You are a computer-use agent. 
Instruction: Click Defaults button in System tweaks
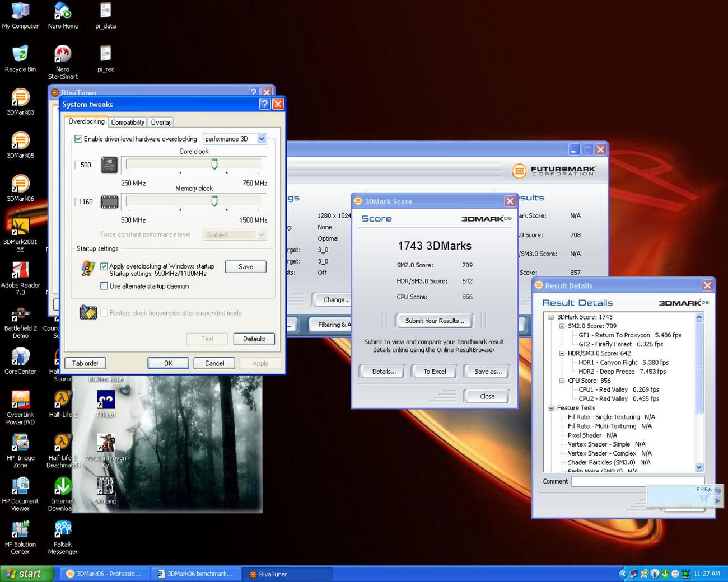click(254, 339)
